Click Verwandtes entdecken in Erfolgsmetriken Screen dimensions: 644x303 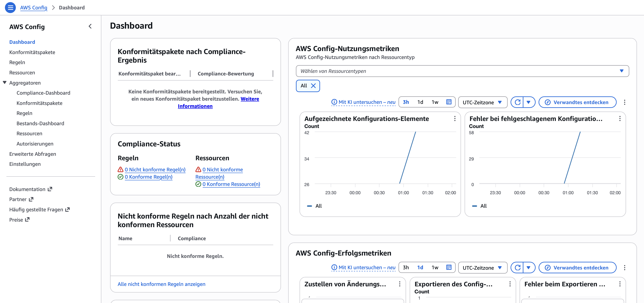pyautogui.click(x=577, y=268)
